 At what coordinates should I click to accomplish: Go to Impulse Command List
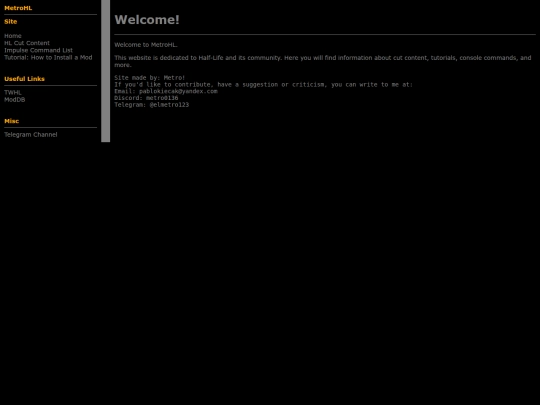pos(38,50)
